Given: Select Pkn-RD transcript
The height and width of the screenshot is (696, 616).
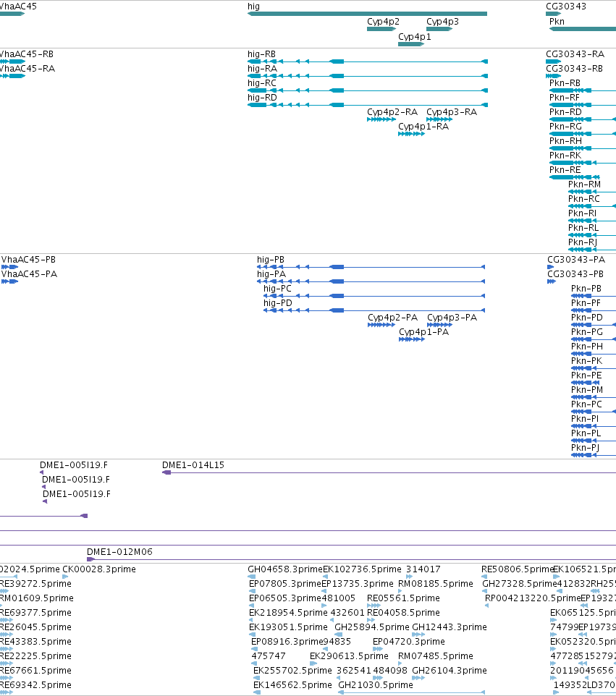Looking at the screenshot, I should click(583, 119).
